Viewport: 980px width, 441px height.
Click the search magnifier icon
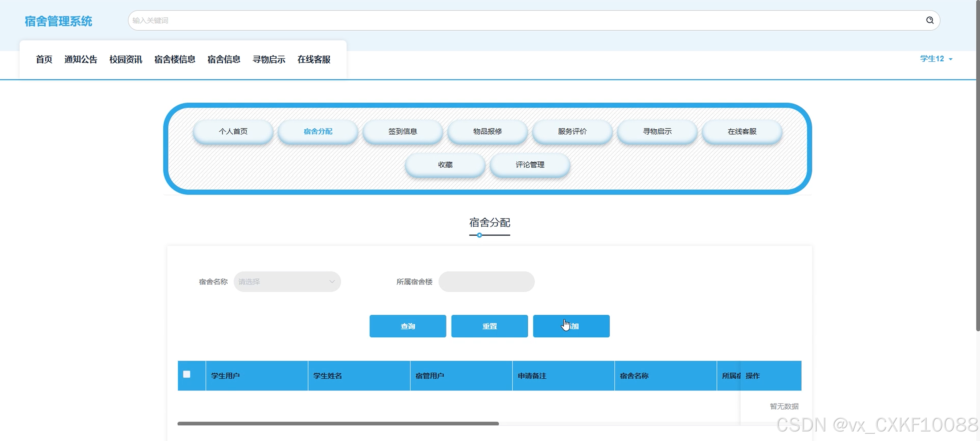tap(929, 20)
